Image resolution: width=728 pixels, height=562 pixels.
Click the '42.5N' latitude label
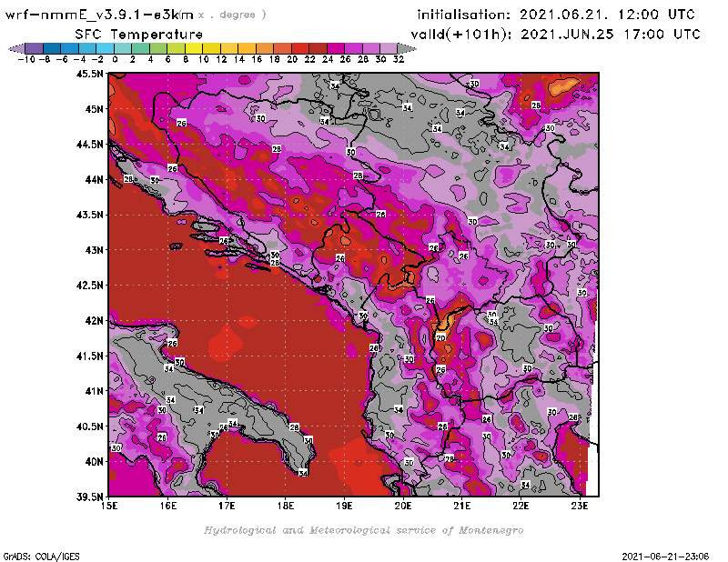[x=89, y=286]
